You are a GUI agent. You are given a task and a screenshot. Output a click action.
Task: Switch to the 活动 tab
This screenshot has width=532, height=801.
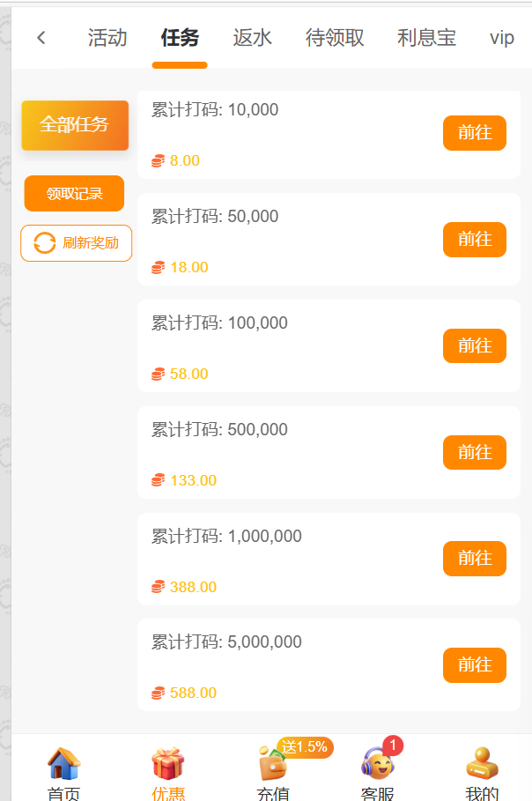(107, 38)
